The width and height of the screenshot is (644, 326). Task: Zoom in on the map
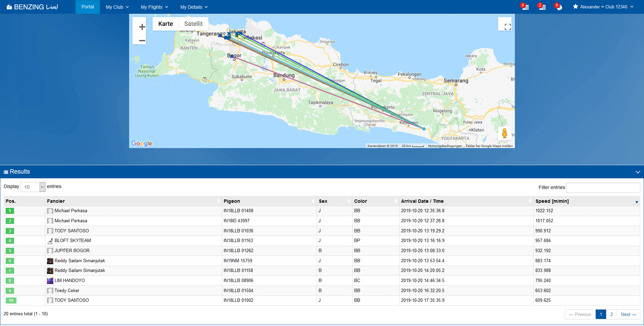(x=142, y=27)
